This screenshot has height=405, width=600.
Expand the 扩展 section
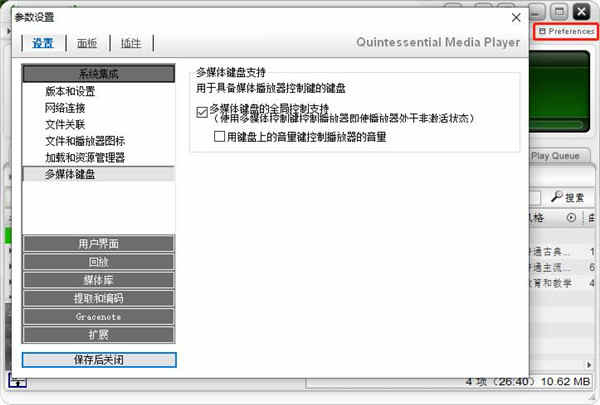tap(99, 335)
